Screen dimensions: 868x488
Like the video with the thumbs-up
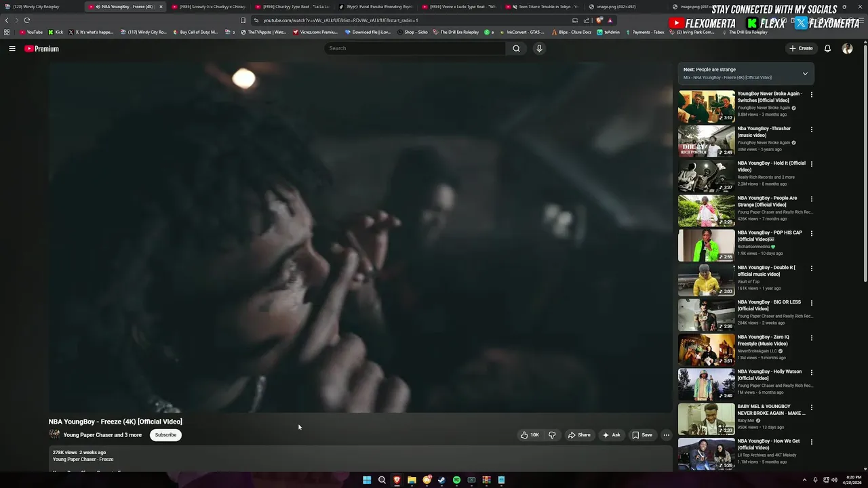[530, 435]
